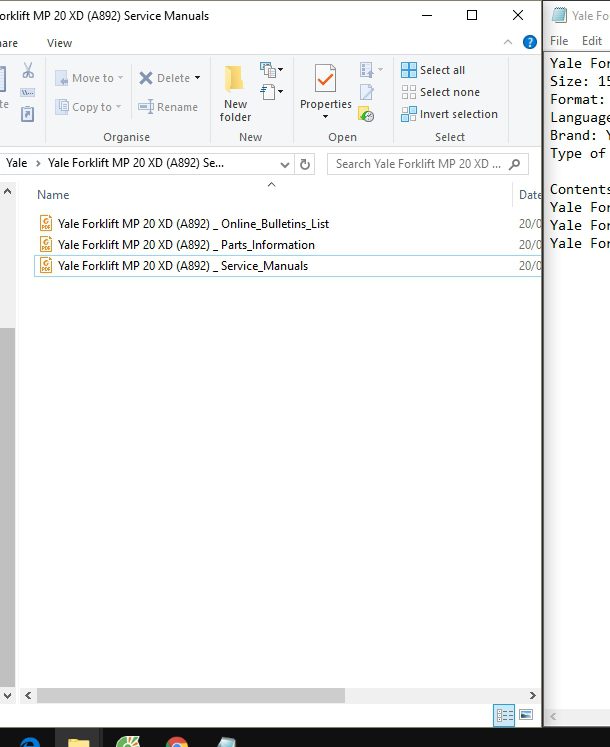Switch to Details view
Viewport: 610px width, 747px height.
point(504,715)
